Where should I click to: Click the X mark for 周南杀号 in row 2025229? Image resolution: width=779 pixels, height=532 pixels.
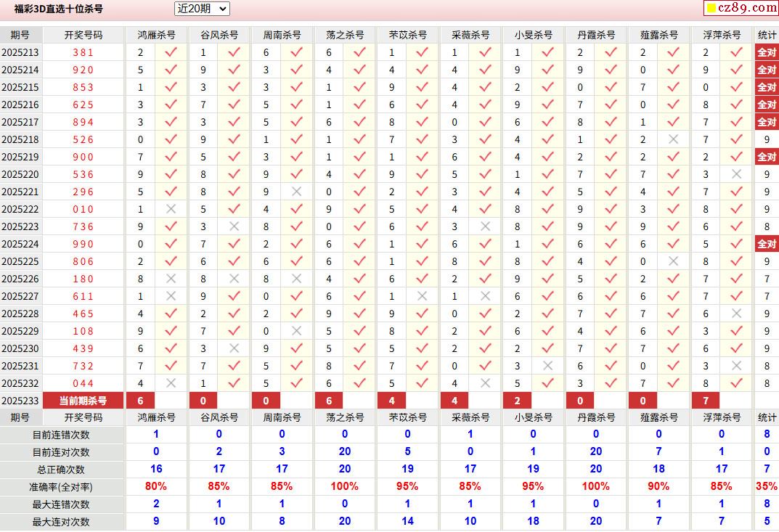(x=297, y=331)
